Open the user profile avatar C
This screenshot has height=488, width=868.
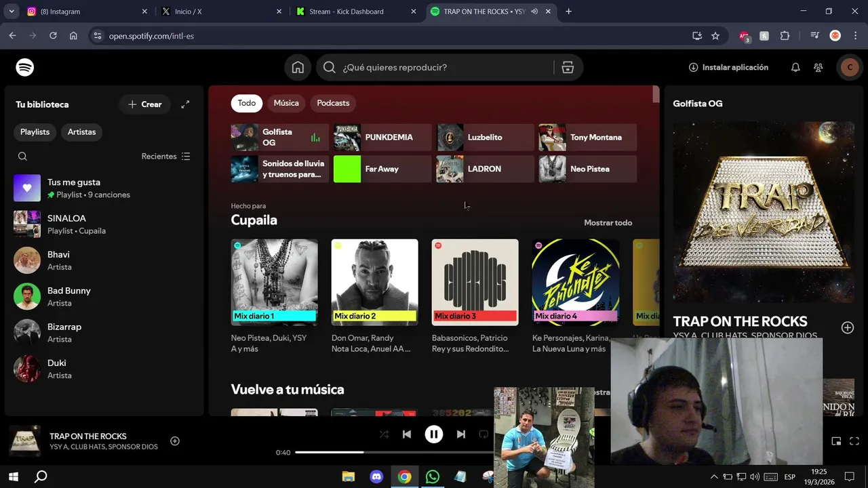[850, 67]
